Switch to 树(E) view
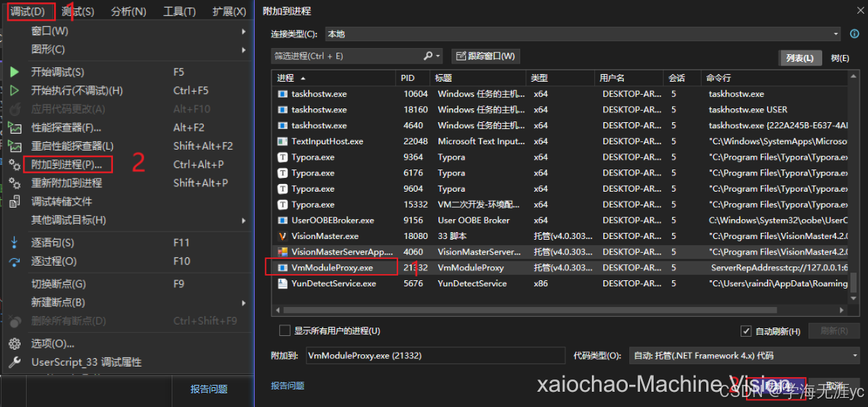 [839, 58]
